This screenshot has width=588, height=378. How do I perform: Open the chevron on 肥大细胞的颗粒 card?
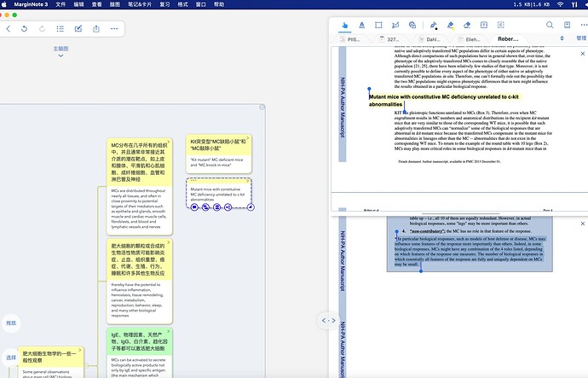[x=169, y=242]
